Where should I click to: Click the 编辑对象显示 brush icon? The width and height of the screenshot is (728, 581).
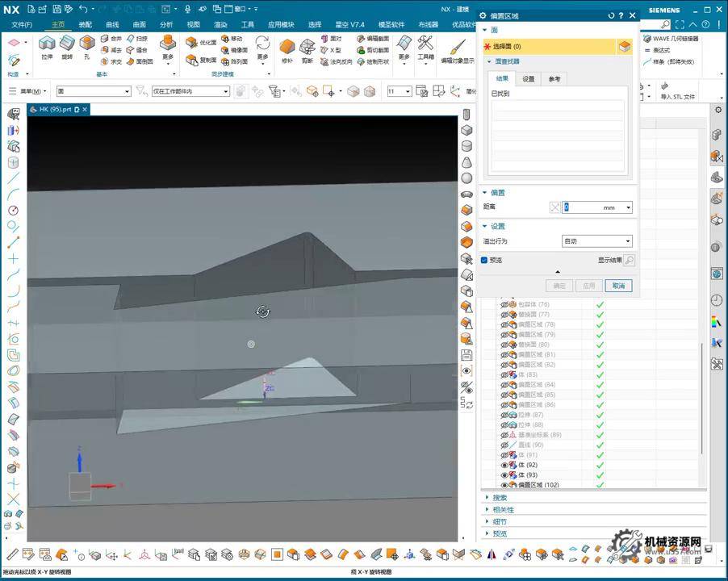click(457, 47)
